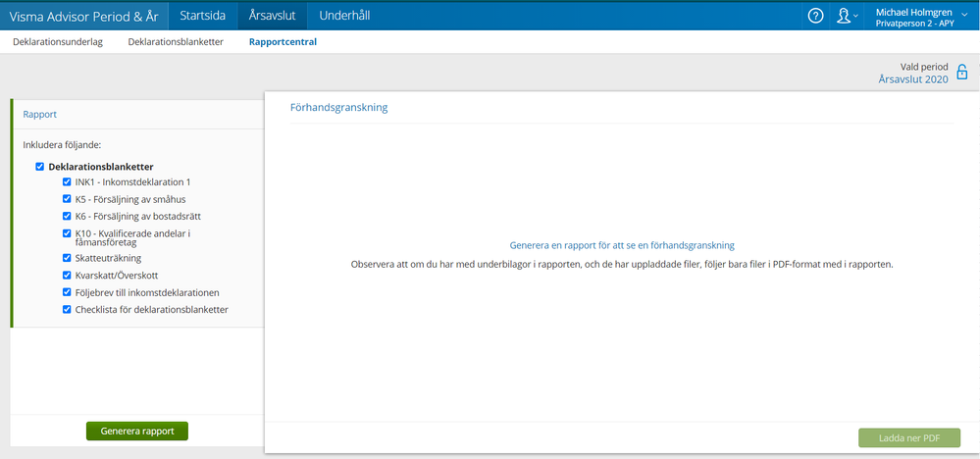Toggle Följebrev till inkomstdeklarationen checkbox

pos(67,292)
